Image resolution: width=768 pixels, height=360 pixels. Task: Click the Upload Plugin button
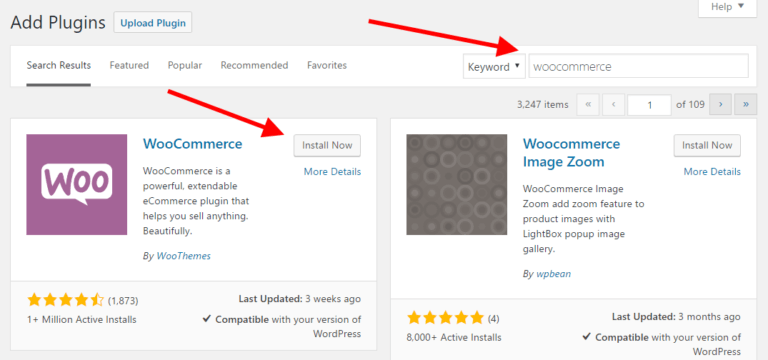click(x=153, y=23)
